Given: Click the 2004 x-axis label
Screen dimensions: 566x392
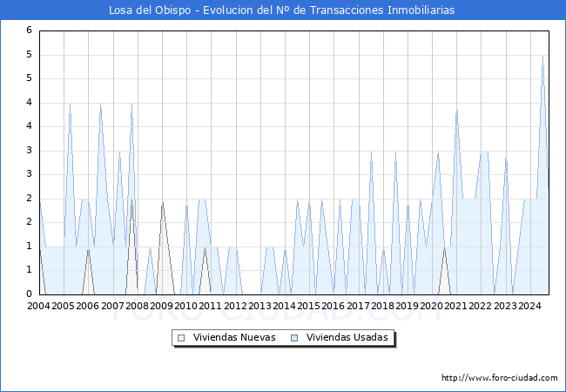Looking at the screenshot, I should pos(38,306).
